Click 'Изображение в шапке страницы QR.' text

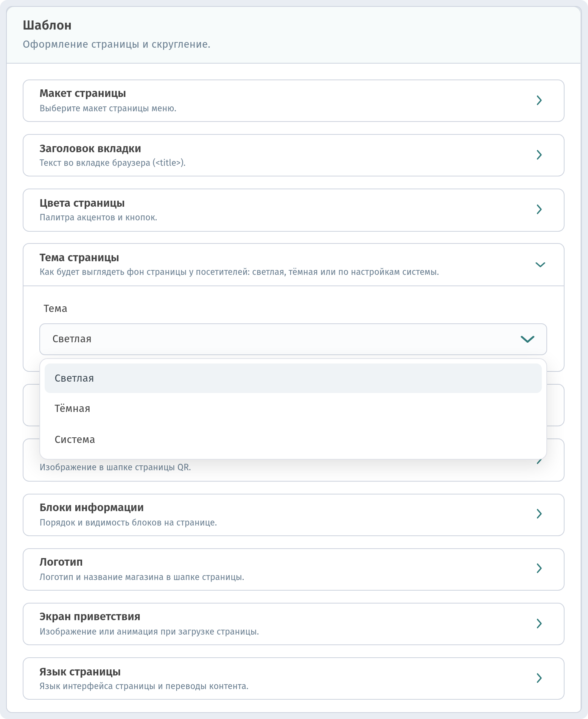115,467
